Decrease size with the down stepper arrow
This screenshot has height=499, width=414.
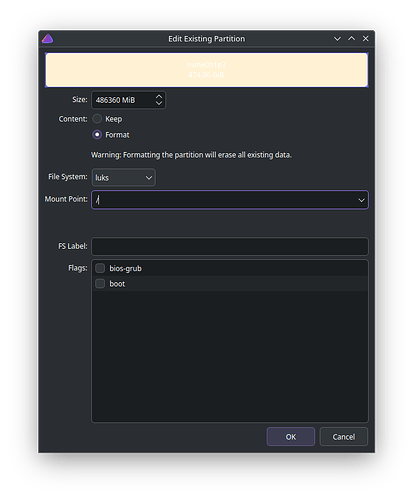coord(159,103)
